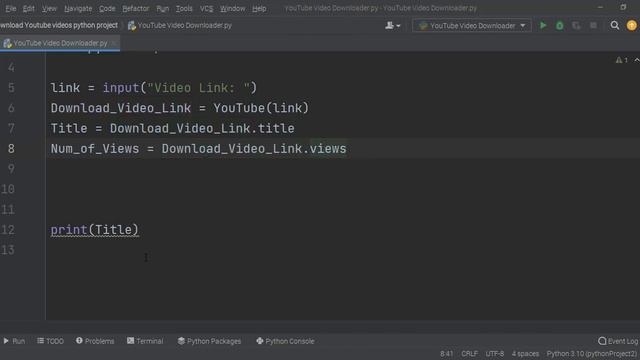The height and width of the screenshot is (360, 640).
Task: Open the View menu
Action: pos(49,9)
